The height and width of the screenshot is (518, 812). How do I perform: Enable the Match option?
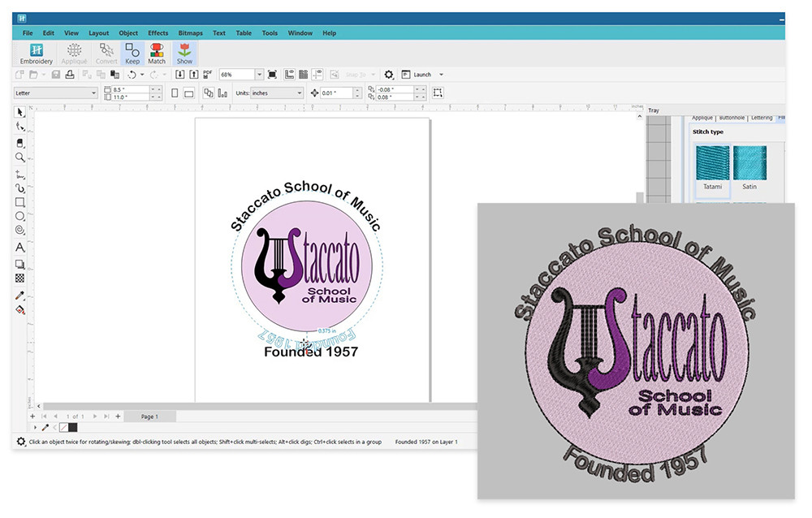pyautogui.click(x=157, y=52)
